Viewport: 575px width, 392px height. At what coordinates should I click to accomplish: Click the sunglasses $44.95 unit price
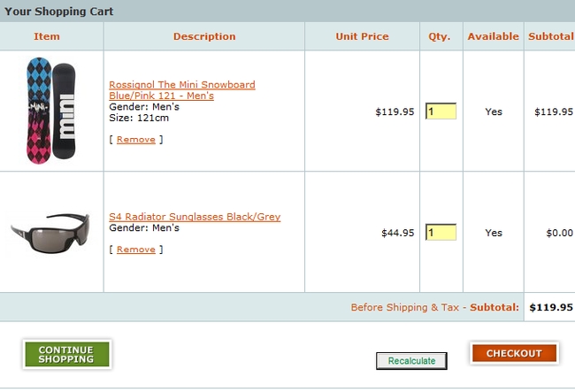[397, 234]
